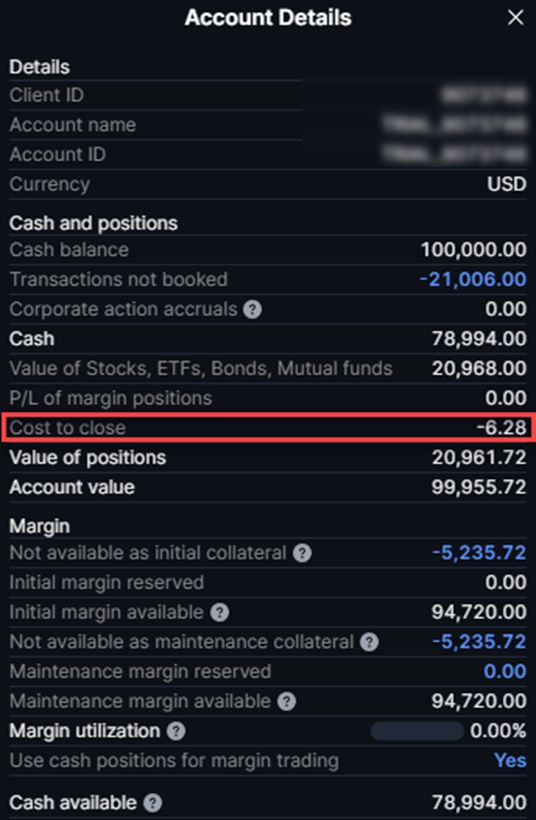Open help icon beside Corporate action accruals
Viewport: 536px width, 820px height.
coord(252,310)
